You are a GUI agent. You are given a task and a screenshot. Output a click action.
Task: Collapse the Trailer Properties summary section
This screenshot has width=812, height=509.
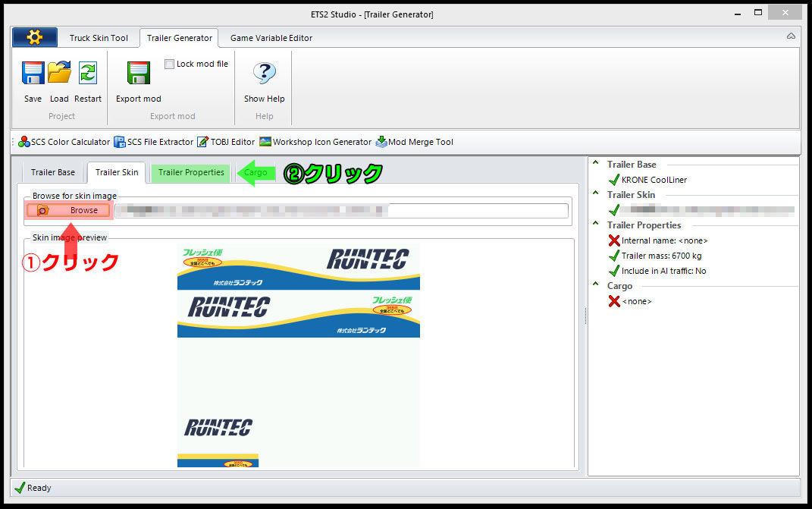click(x=595, y=224)
